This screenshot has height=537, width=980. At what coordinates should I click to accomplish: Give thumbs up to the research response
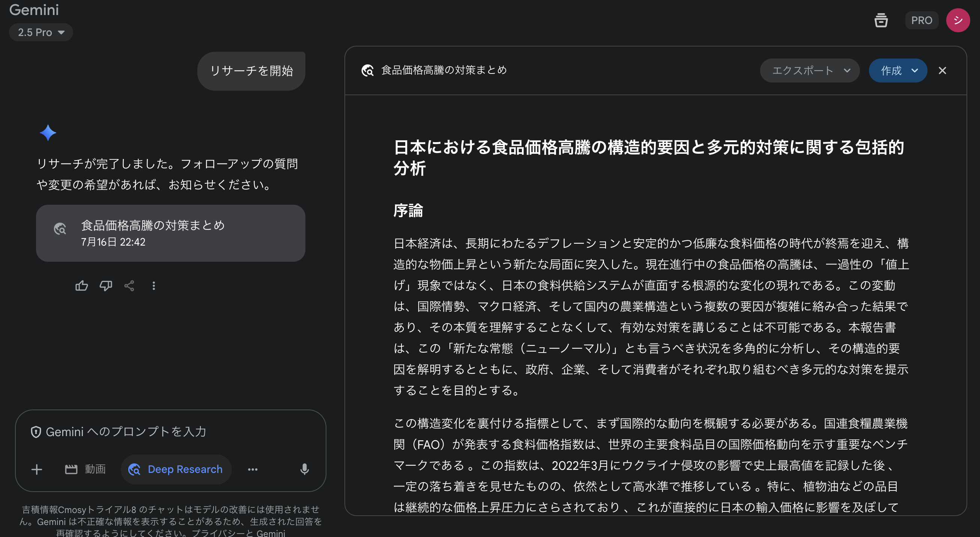pos(81,286)
